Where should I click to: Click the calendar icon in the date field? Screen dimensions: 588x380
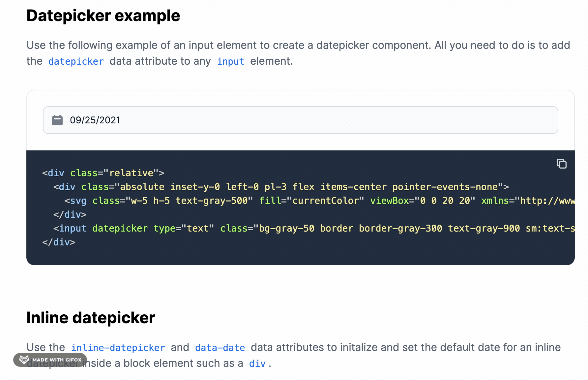click(x=57, y=120)
